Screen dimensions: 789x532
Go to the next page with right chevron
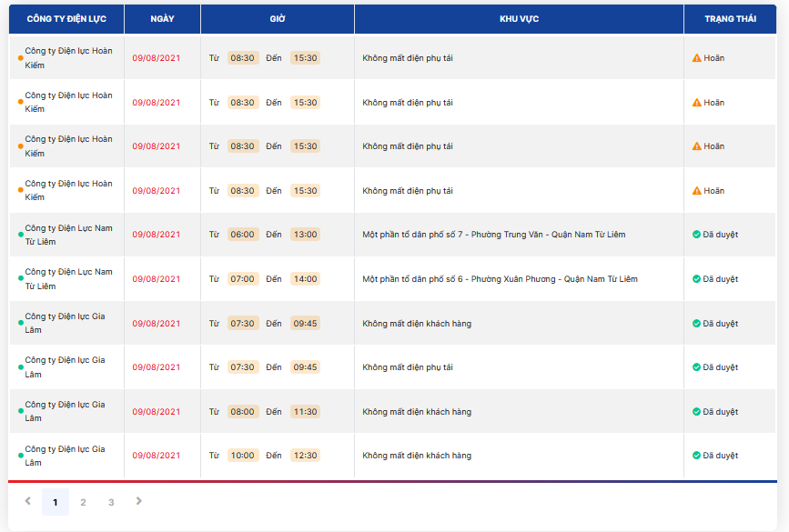tap(139, 501)
